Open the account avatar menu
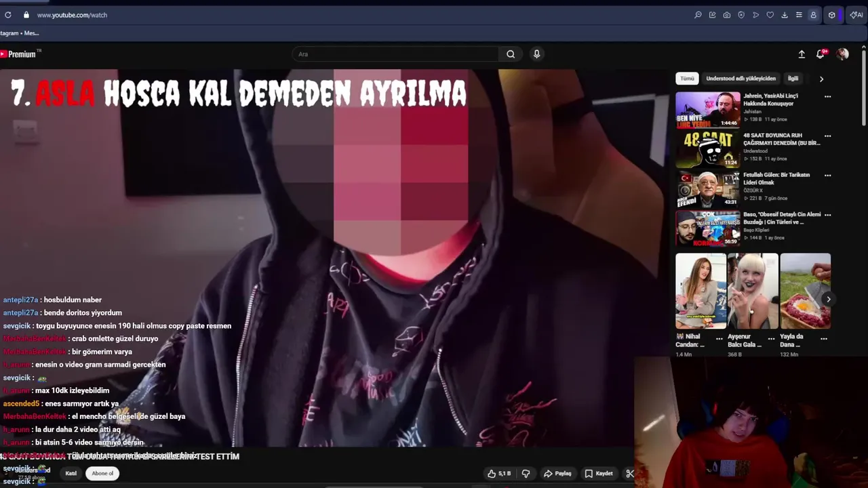The height and width of the screenshot is (488, 868). [x=842, y=54]
